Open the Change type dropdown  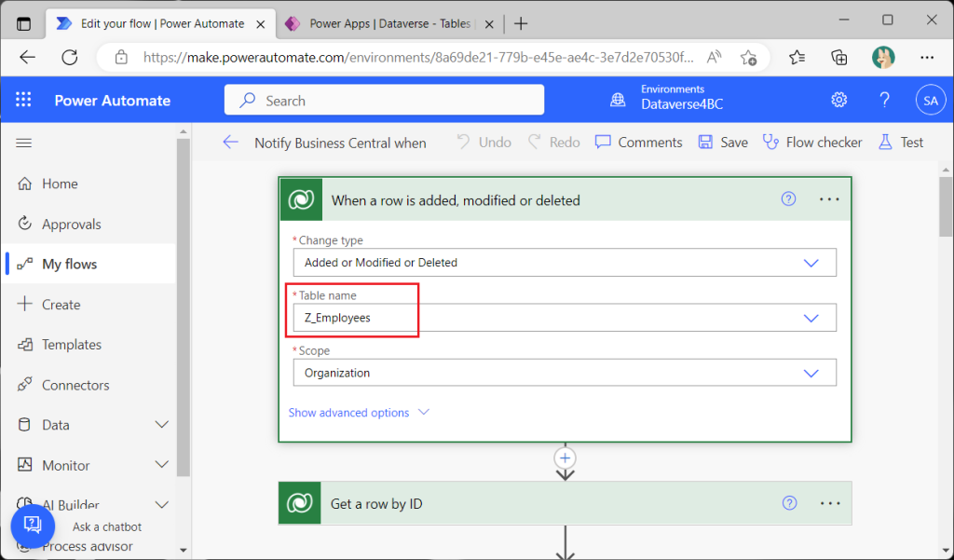coord(565,263)
